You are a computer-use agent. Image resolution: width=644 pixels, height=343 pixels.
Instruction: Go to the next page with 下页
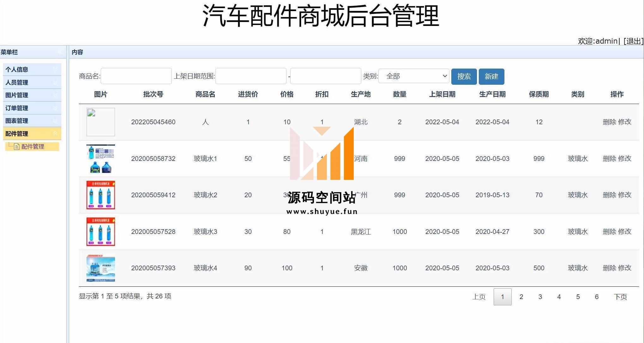tap(620, 297)
